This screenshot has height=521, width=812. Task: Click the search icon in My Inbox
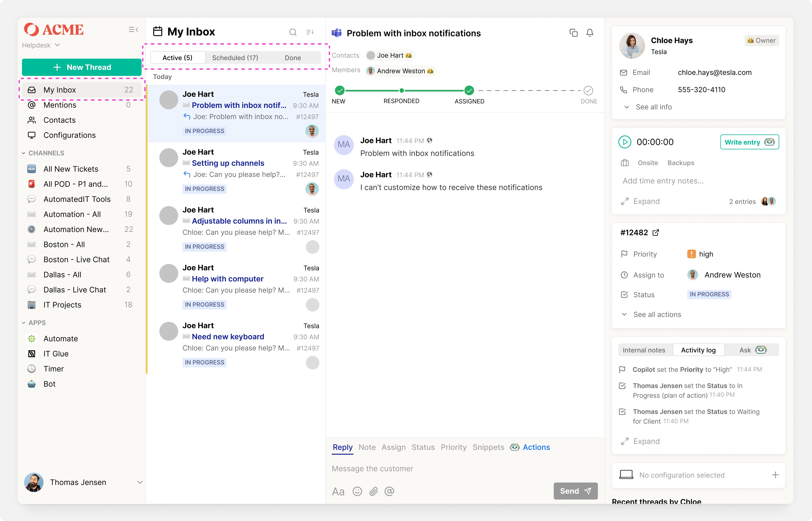(293, 32)
